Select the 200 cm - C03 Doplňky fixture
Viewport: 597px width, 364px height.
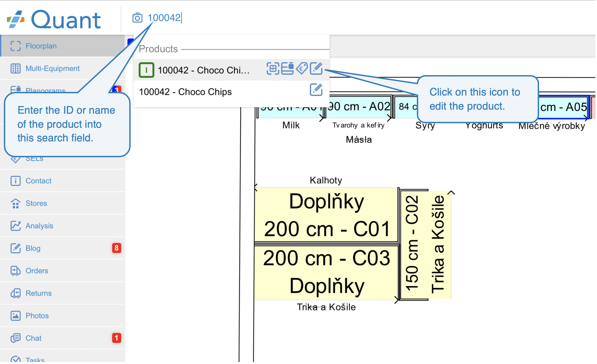pos(326,273)
